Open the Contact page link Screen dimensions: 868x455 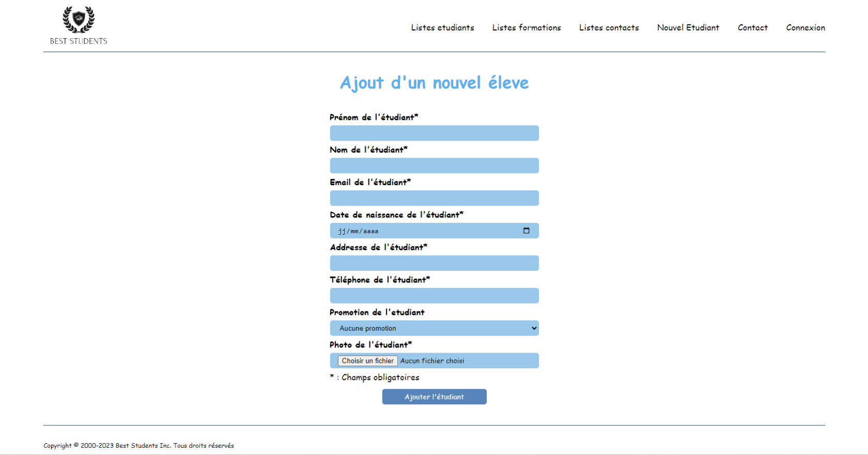click(752, 28)
